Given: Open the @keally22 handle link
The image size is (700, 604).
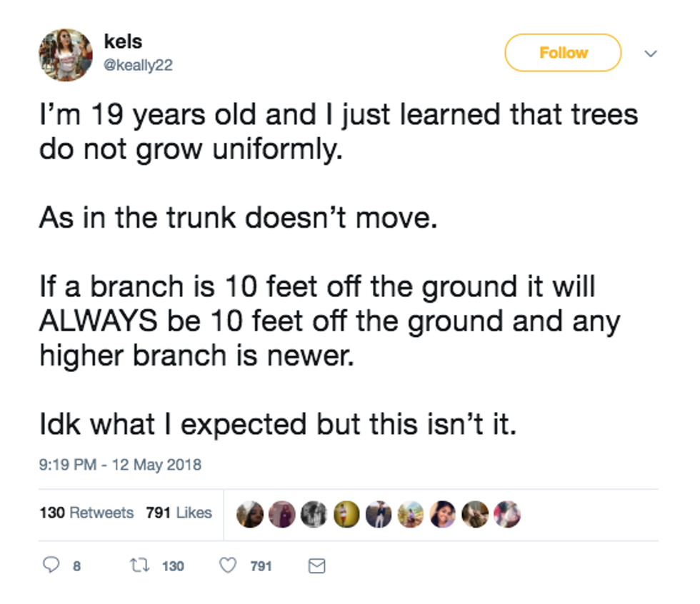Looking at the screenshot, I should coord(138,65).
